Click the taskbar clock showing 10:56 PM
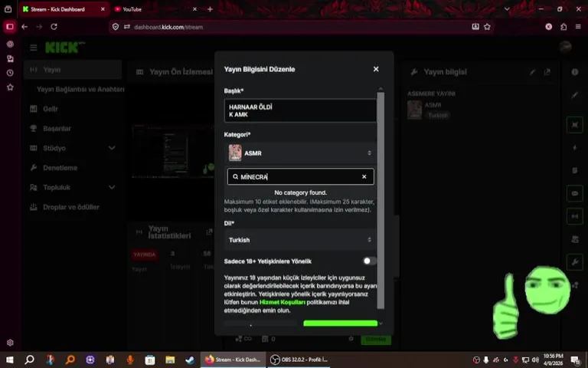The width and height of the screenshot is (588, 368). [553, 360]
